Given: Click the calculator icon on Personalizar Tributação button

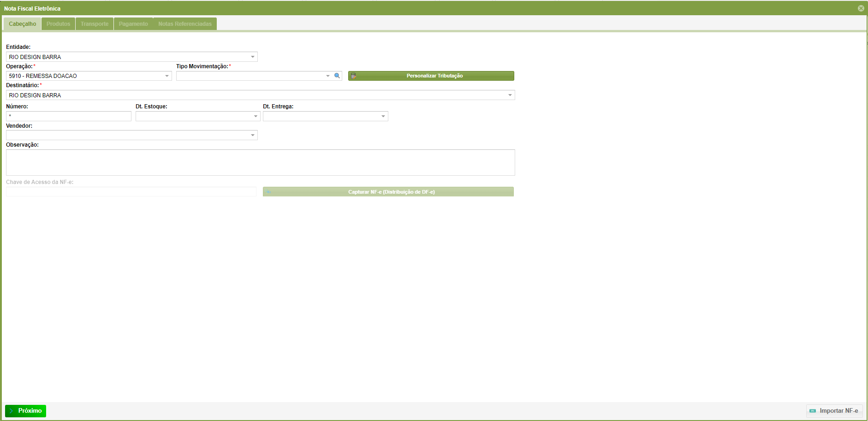Looking at the screenshot, I should pos(354,76).
